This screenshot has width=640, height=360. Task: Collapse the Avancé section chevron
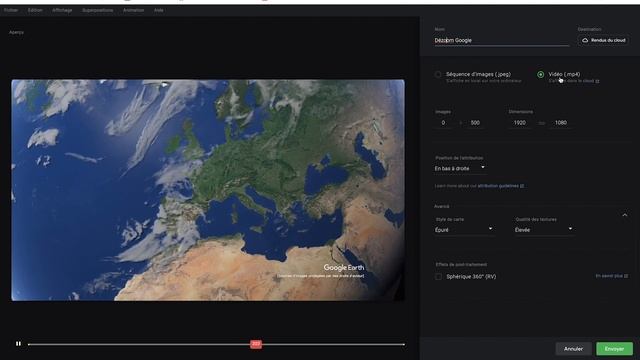click(625, 215)
